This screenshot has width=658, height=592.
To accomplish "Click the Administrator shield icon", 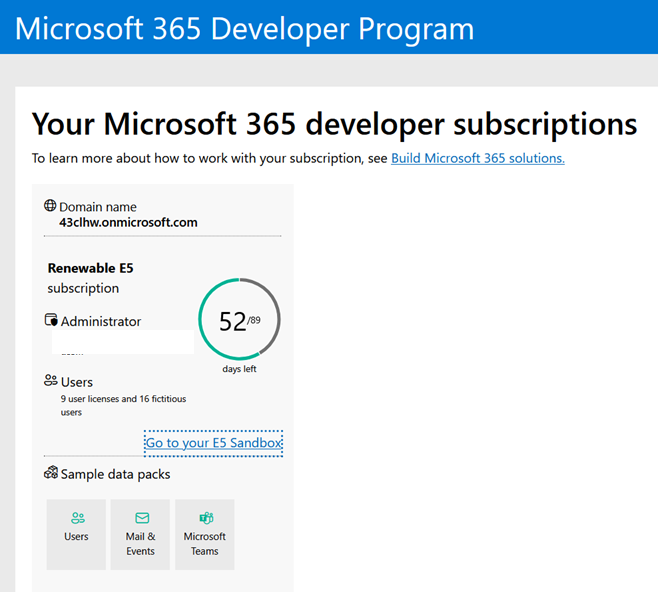I will 51,320.
